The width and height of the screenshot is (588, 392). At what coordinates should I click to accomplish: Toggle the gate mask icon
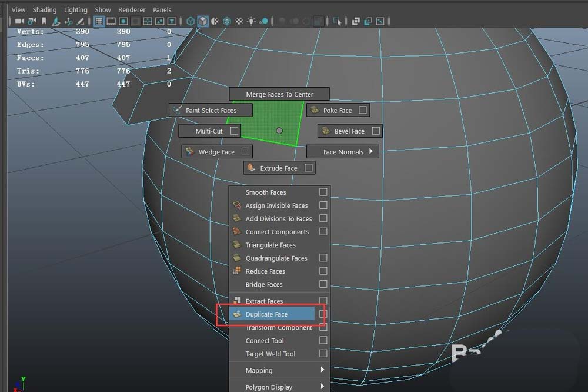coord(136,21)
